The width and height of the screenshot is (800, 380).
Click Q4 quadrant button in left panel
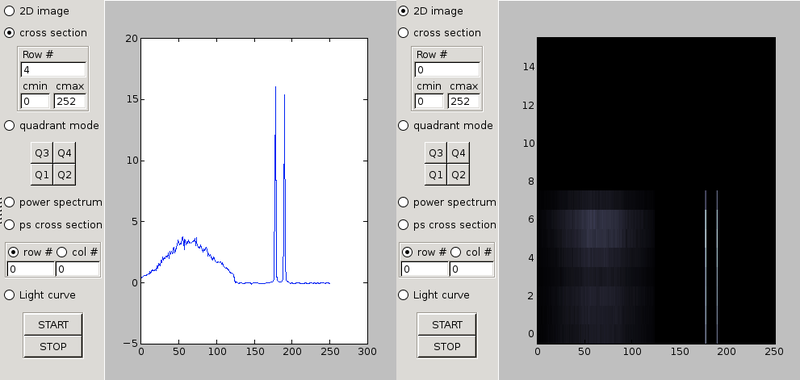click(x=64, y=153)
